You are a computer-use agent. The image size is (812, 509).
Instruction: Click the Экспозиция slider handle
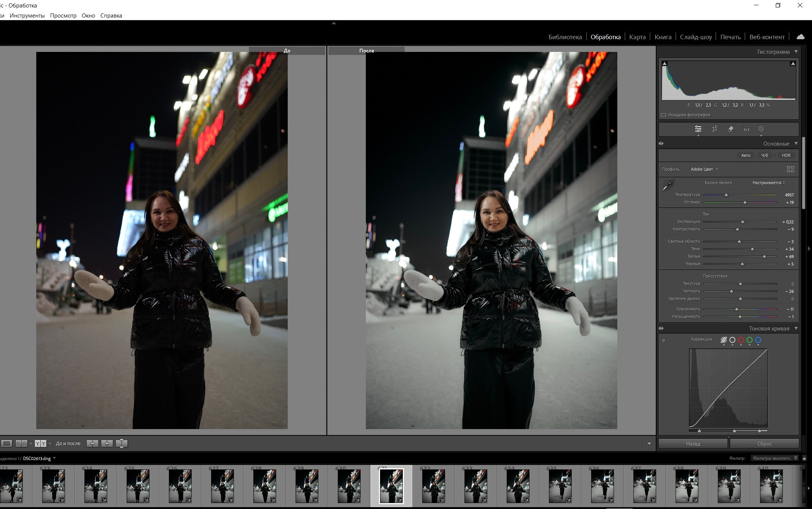[742, 222]
